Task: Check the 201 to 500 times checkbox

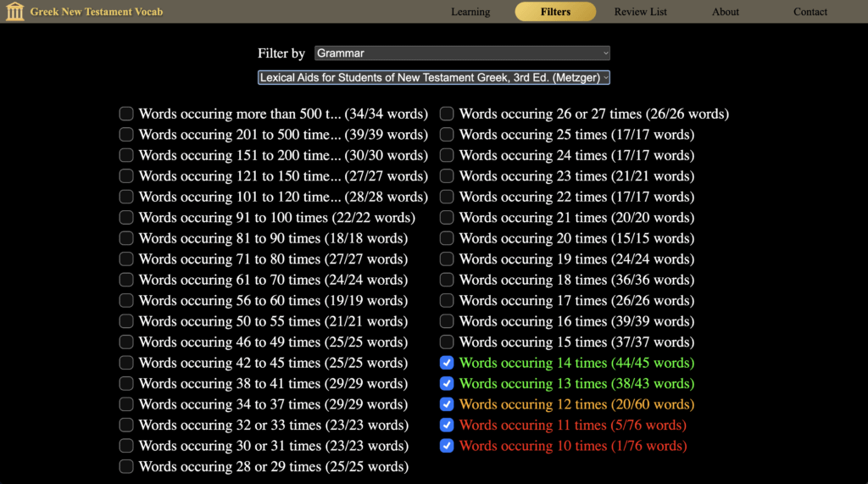Action: (x=126, y=135)
